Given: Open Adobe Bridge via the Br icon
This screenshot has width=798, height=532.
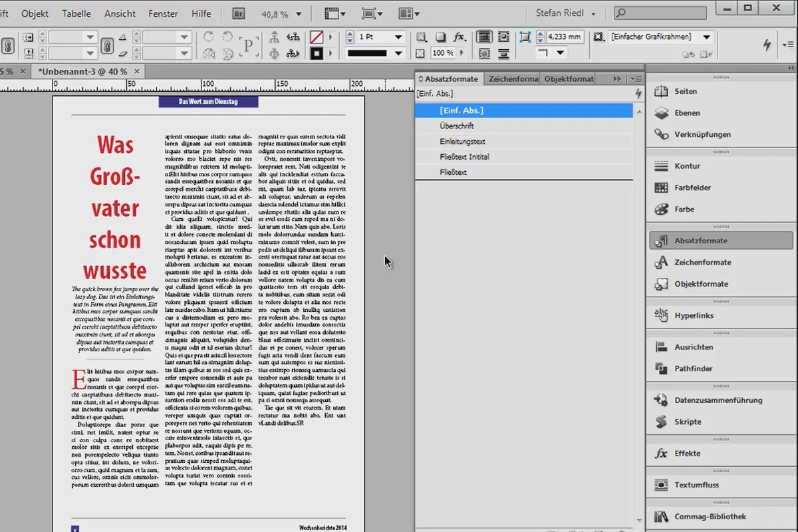Looking at the screenshot, I should coord(239,13).
